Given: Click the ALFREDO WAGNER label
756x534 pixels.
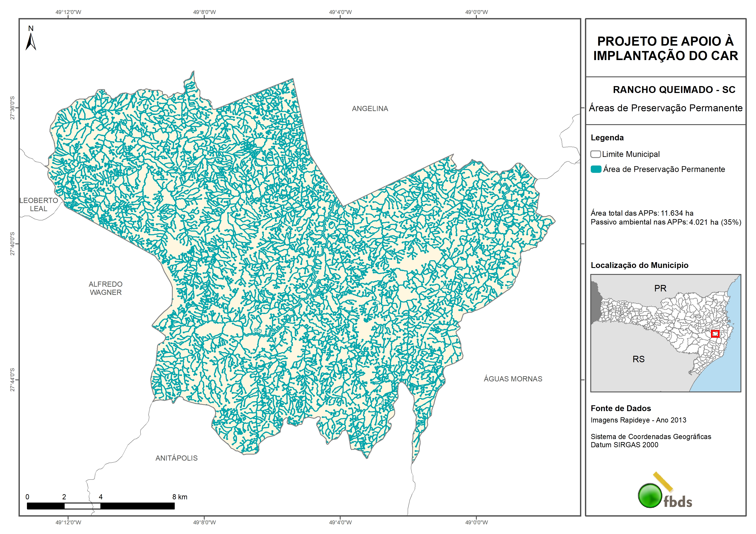Looking at the screenshot, I should 106,288.
